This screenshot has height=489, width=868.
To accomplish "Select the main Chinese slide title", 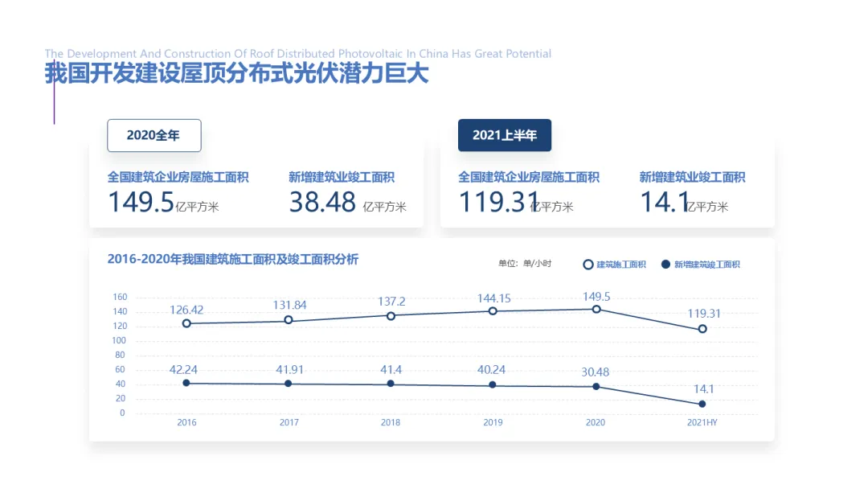I will pyautogui.click(x=236, y=74).
